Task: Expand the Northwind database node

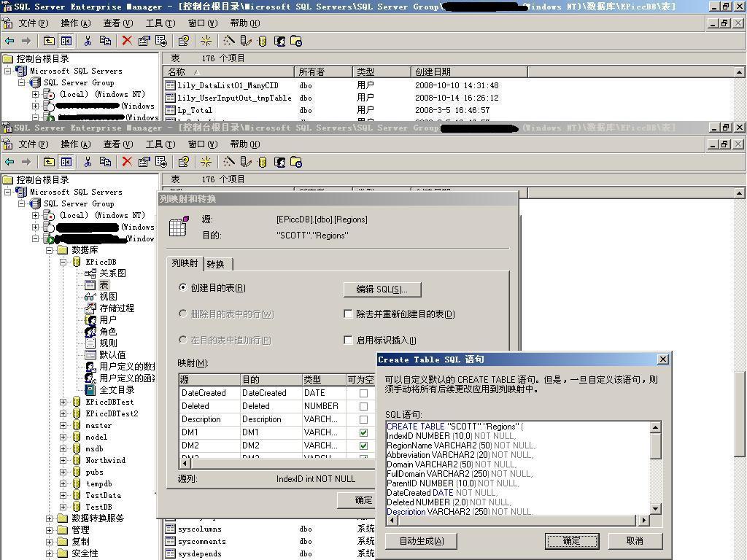Action: click(63, 461)
